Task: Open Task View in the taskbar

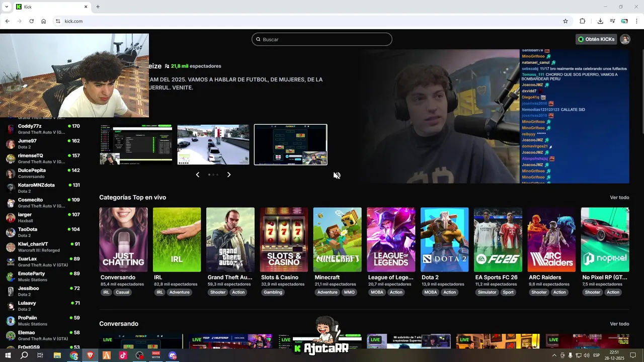Action: (x=40, y=355)
